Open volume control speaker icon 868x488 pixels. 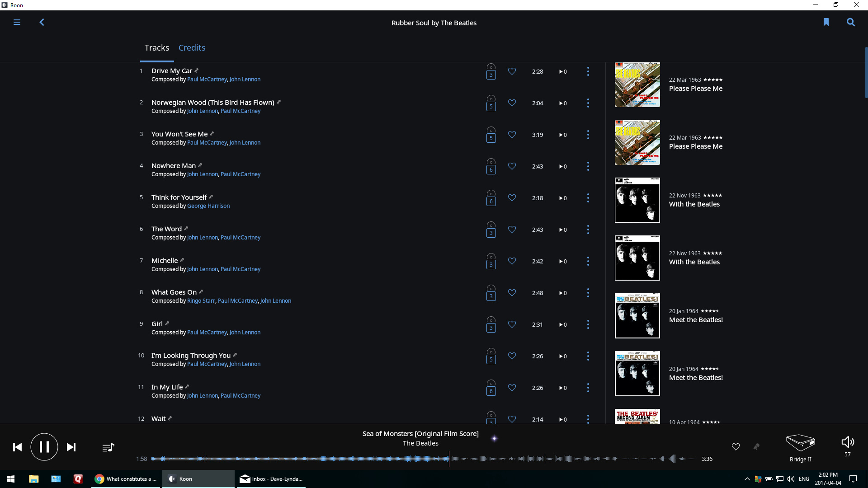848,442
